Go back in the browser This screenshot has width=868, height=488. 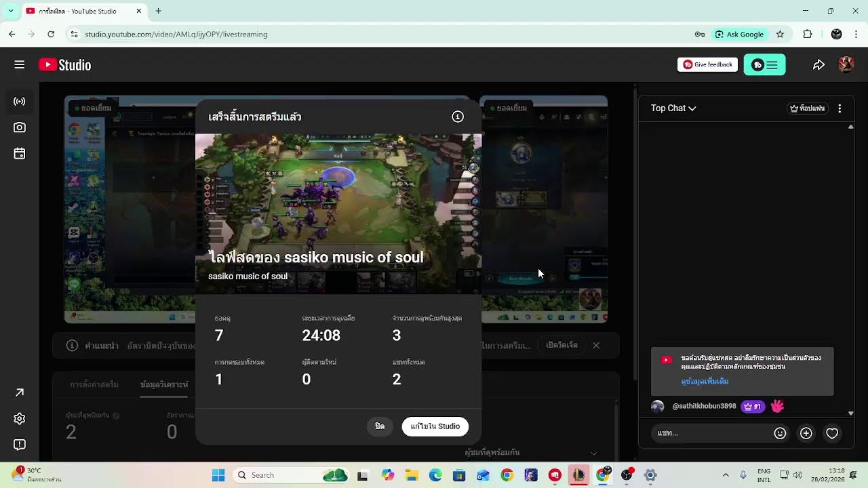[12, 34]
